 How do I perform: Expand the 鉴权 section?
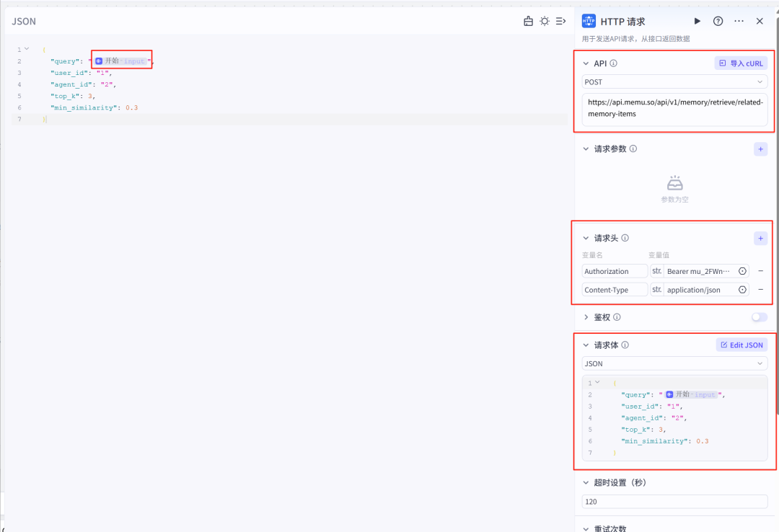(586, 317)
